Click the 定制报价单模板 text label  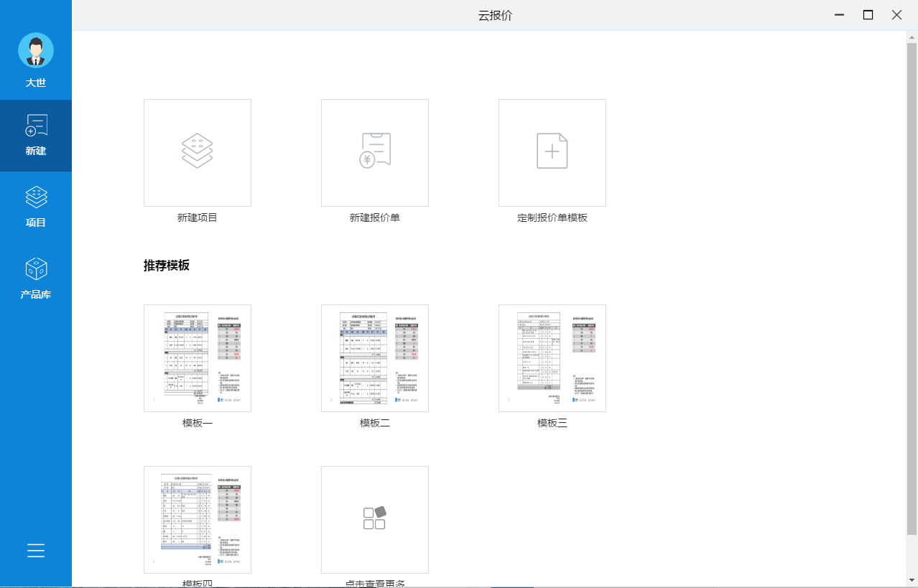(x=552, y=218)
